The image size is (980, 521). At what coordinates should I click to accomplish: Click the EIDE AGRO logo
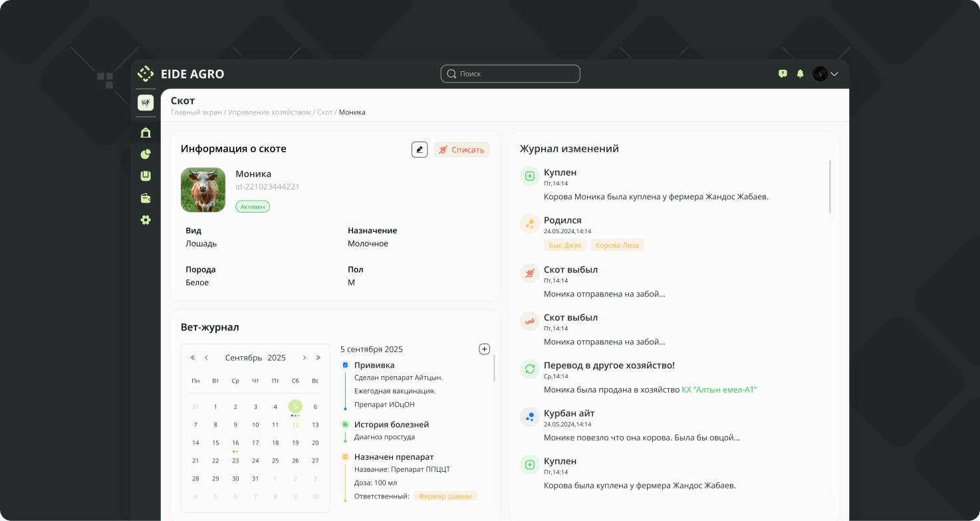pos(181,74)
